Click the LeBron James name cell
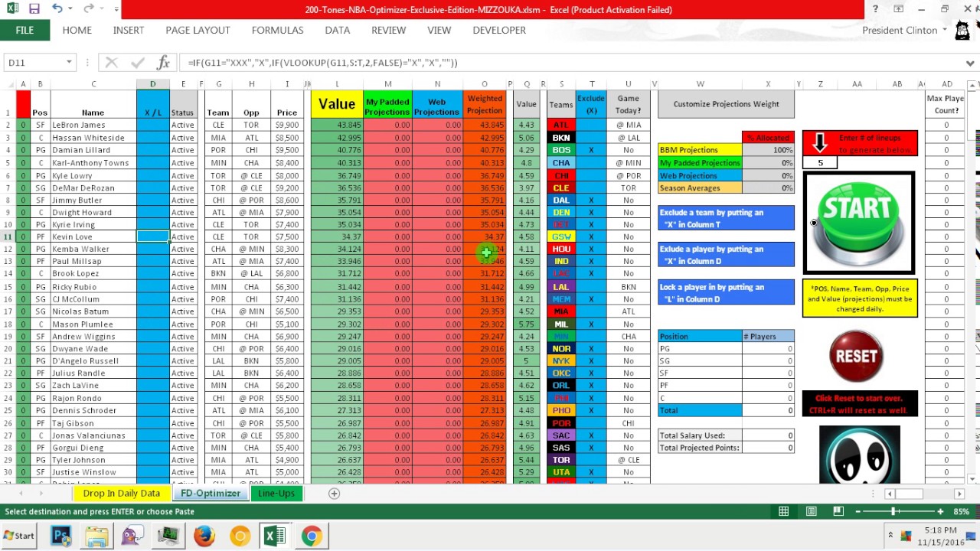980x551 pixels. pos(93,125)
